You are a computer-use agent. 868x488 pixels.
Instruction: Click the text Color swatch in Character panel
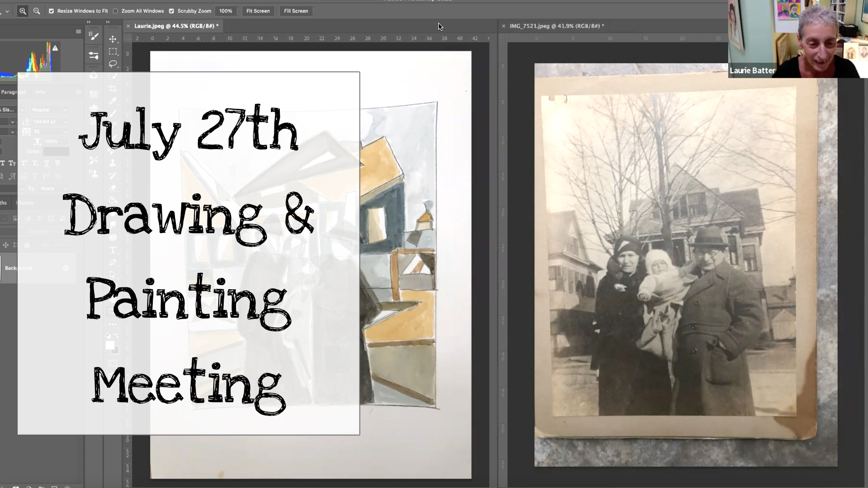pos(56,152)
